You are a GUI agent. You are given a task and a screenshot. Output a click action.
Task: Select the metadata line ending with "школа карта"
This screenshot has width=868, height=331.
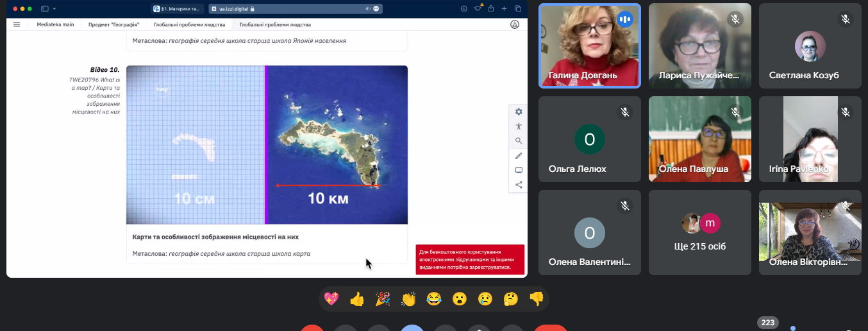[x=221, y=253]
